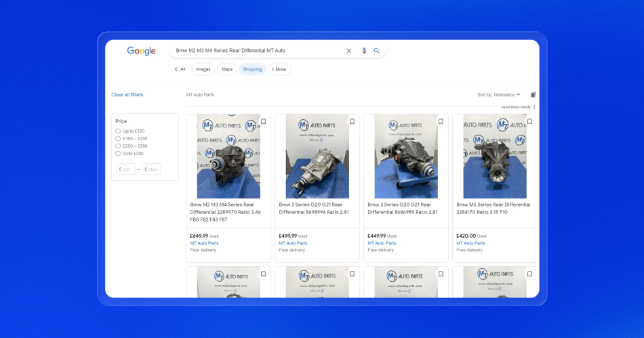Open Bmw M5 Series Rear Differential title
This screenshot has height=338, width=644.
click(494, 209)
